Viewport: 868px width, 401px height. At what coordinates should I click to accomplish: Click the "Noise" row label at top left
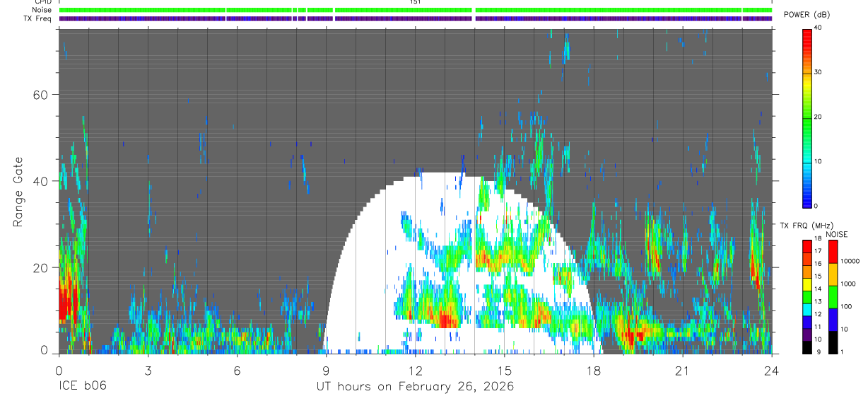[x=43, y=10]
